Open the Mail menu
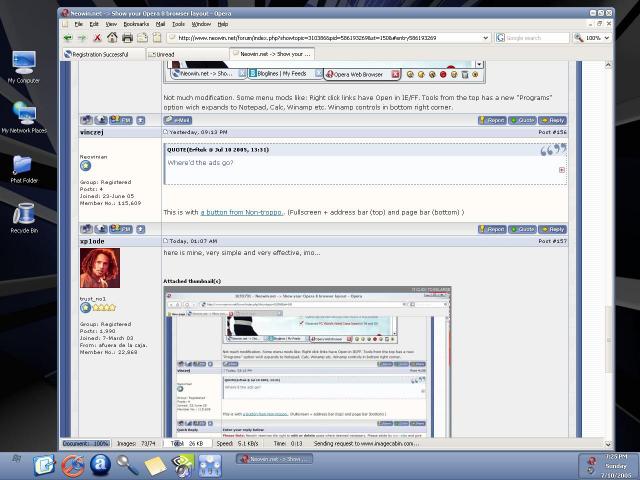 [x=160, y=24]
